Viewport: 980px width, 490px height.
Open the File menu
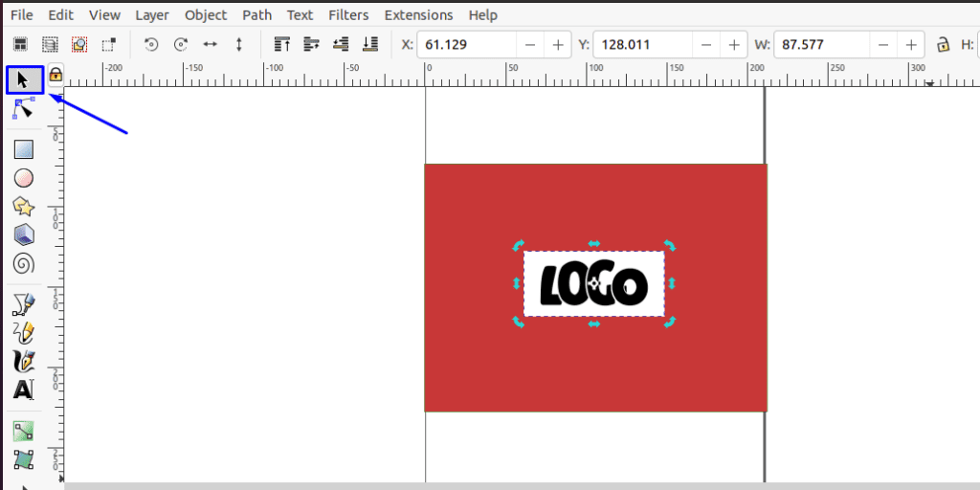(x=22, y=15)
